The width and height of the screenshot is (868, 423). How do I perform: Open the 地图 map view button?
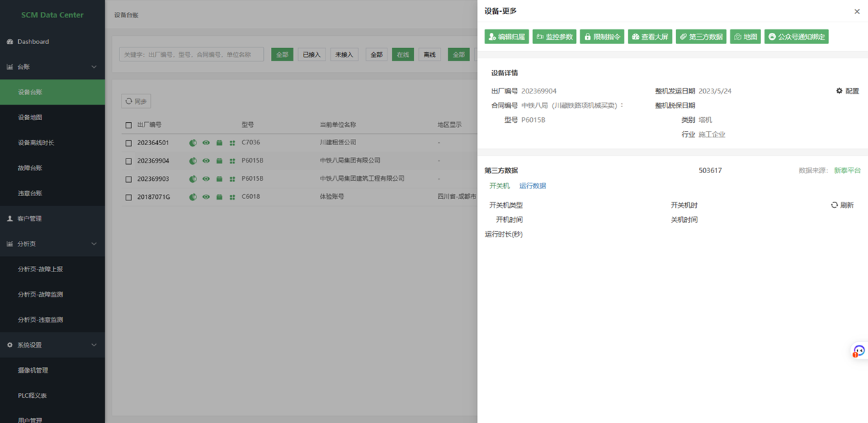[x=744, y=36]
